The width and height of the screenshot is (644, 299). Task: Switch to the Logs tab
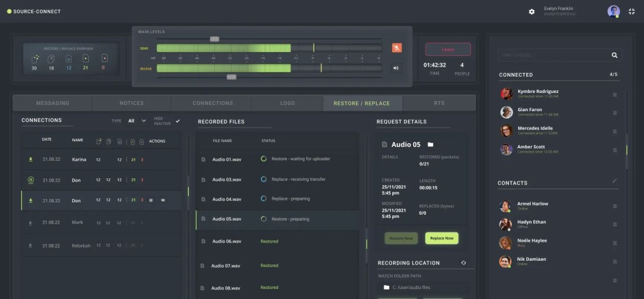(287, 103)
